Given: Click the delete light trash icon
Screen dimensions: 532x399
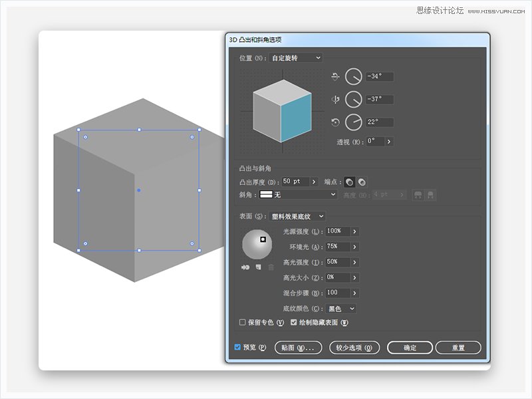Looking at the screenshot, I should (271, 267).
